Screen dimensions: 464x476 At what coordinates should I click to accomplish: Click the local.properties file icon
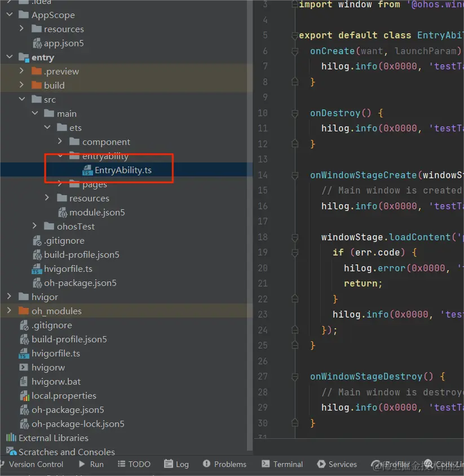point(24,395)
